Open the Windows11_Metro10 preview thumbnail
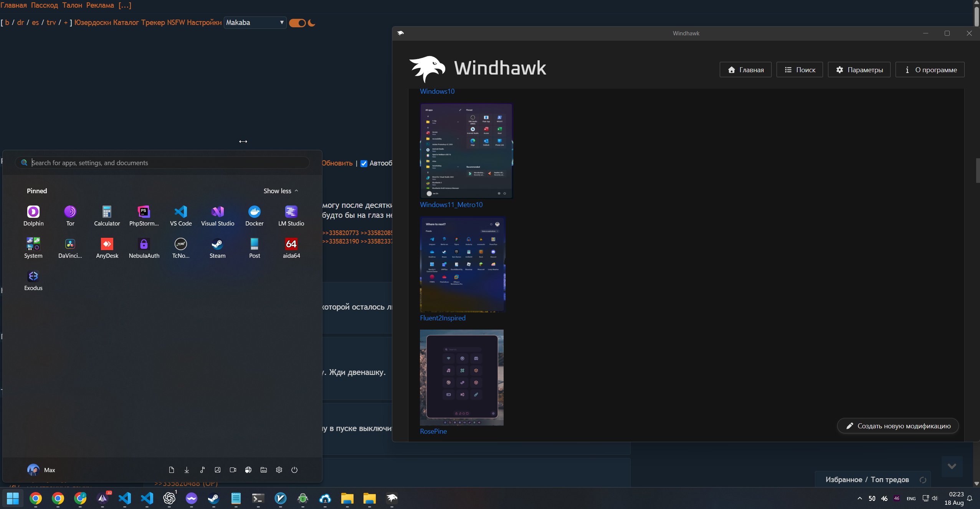 (466, 151)
